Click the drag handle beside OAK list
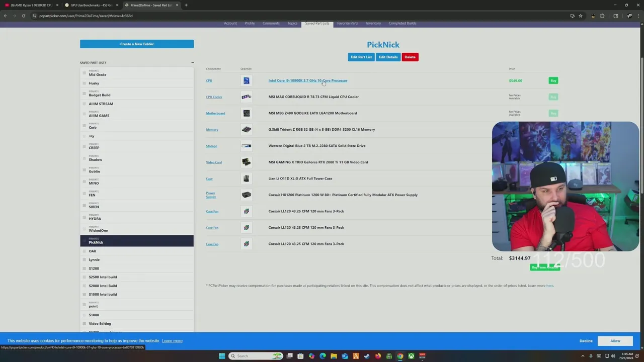Screen dimensions: 644x362 pos(84,251)
